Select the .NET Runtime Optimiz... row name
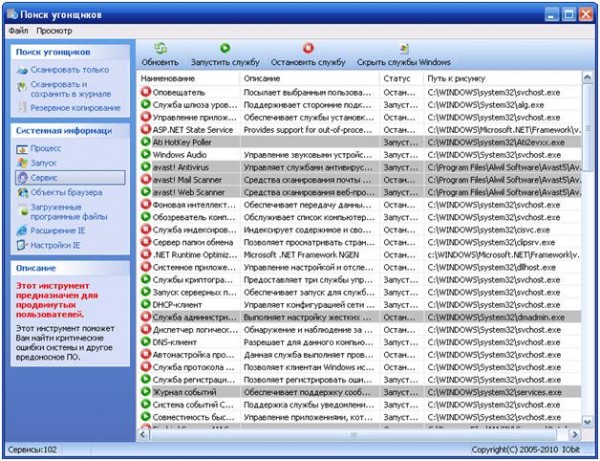 tap(195, 254)
